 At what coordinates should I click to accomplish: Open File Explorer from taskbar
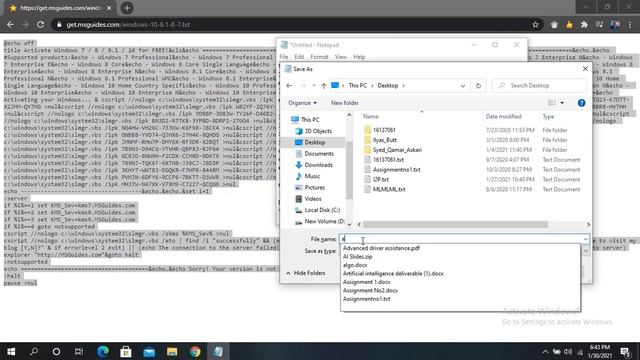pyautogui.click(x=172, y=351)
